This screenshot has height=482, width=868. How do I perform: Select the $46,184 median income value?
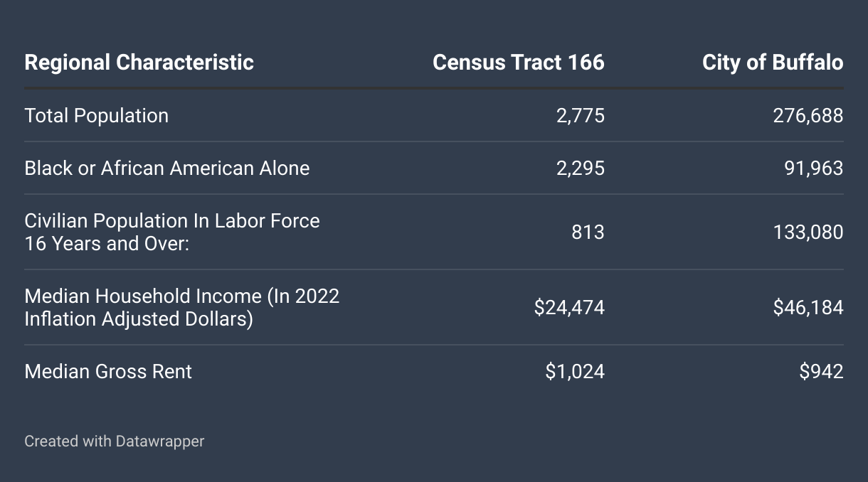click(808, 308)
